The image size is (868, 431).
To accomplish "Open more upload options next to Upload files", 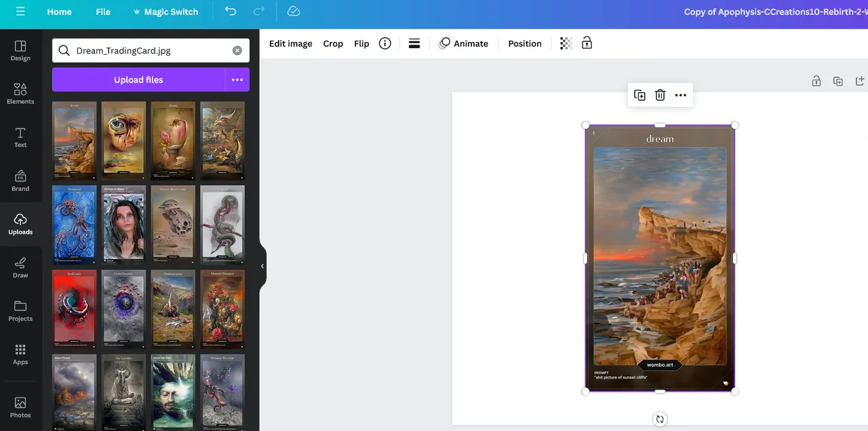I will click(x=237, y=79).
